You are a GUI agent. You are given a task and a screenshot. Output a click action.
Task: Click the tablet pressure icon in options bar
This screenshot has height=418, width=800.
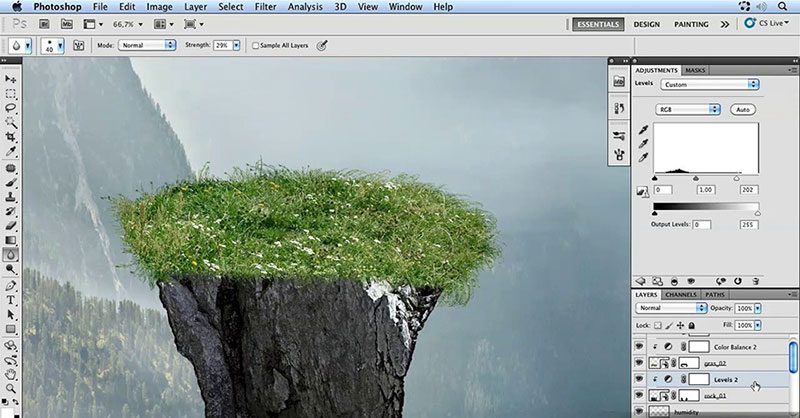point(321,45)
